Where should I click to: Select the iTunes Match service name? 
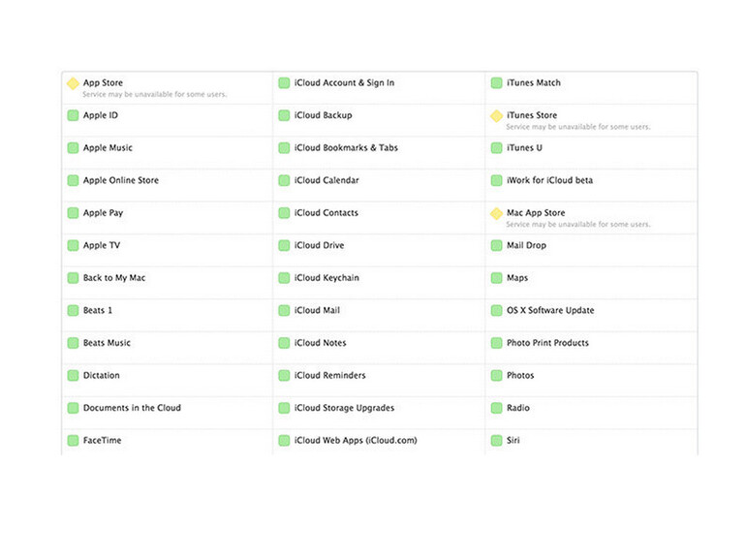(x=533, y=82)
